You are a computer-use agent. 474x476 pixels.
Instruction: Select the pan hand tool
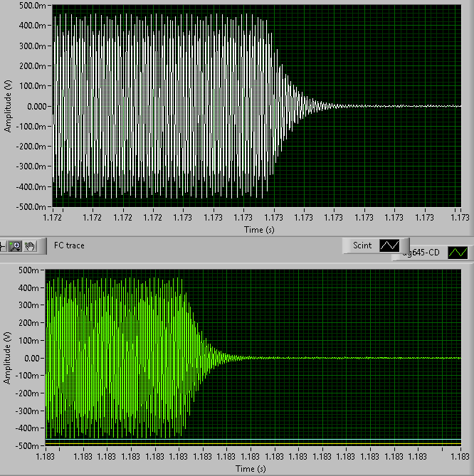(30, 246)
